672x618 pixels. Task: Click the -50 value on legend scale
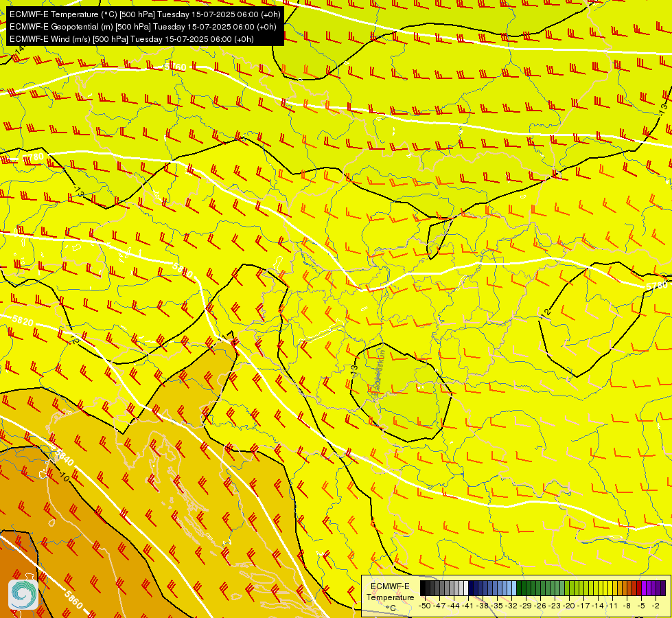(425, 606)
